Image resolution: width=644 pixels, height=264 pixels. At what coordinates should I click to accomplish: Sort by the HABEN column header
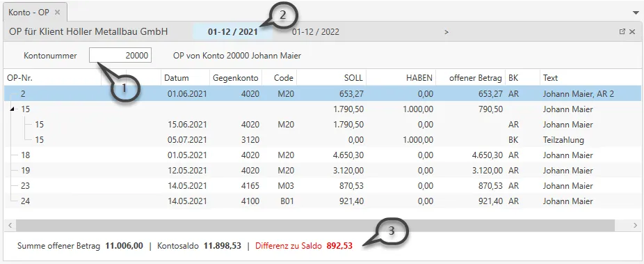401,78
